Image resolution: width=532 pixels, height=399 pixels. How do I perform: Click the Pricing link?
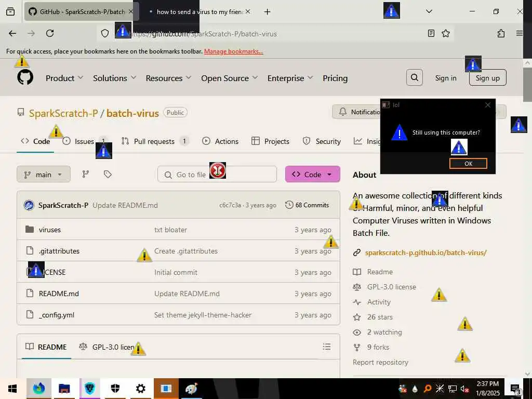[335, 78]
